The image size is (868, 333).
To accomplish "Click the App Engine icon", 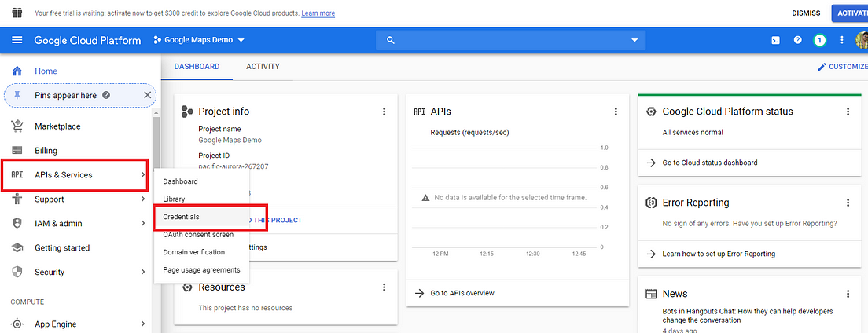I will click(x=17, y=324).
